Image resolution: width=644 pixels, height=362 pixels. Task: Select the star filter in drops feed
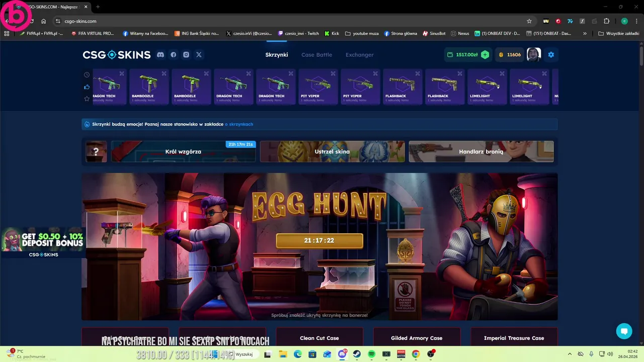[87, 99]
